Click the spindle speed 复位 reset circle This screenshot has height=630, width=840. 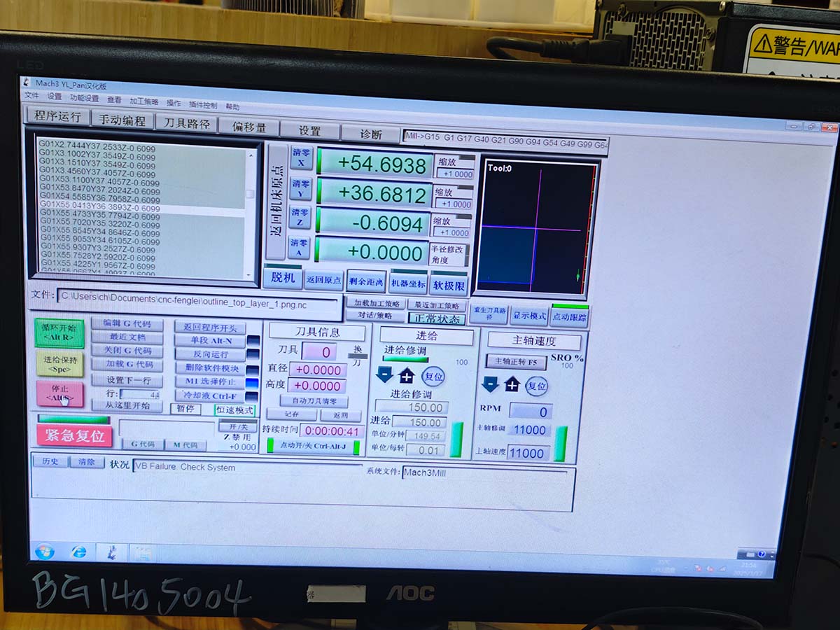coord(537,385)
